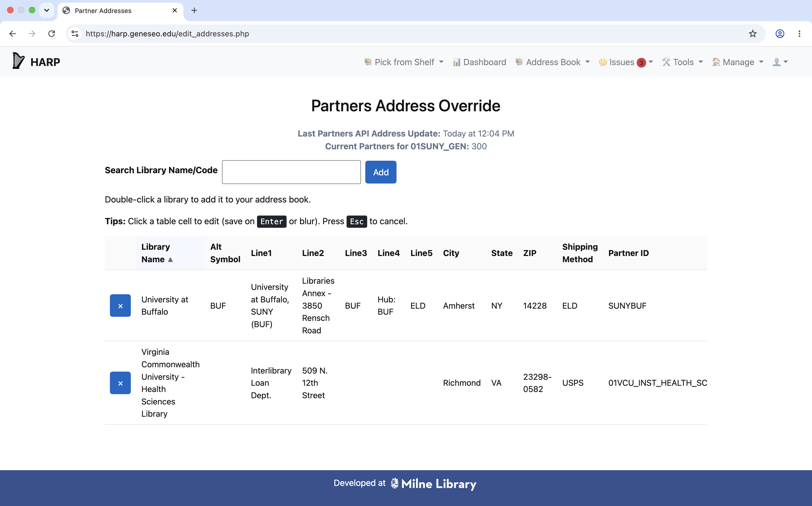
Task: Edit the "Interlibrary Loan Dept." cell
Action: pyautogui.click(x=271, y=383)
